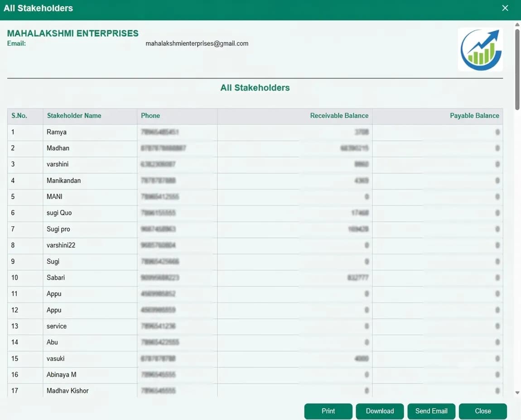Select stakeholder name Abu
The image size is (521, 420).
point(52,342)
